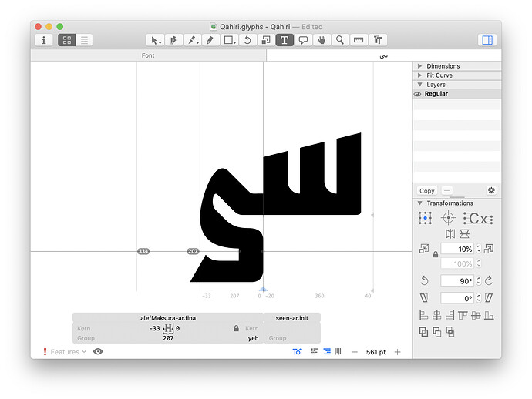The height and width of the screenshot is (399, 532).
Task: Apply union boolean operation
Action: 423,332
